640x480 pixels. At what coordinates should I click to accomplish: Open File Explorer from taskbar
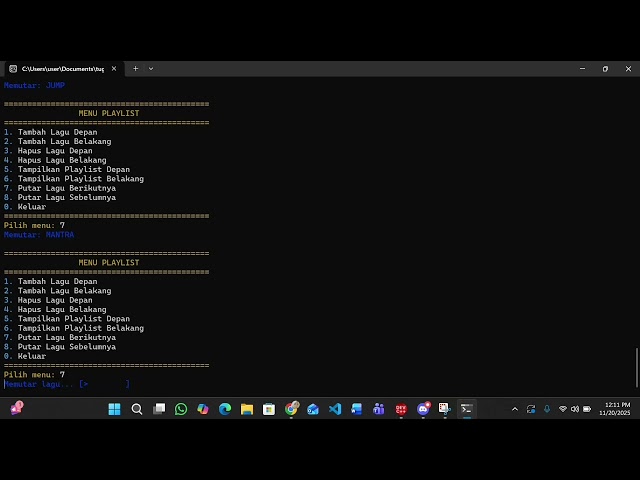coord(247,409)
